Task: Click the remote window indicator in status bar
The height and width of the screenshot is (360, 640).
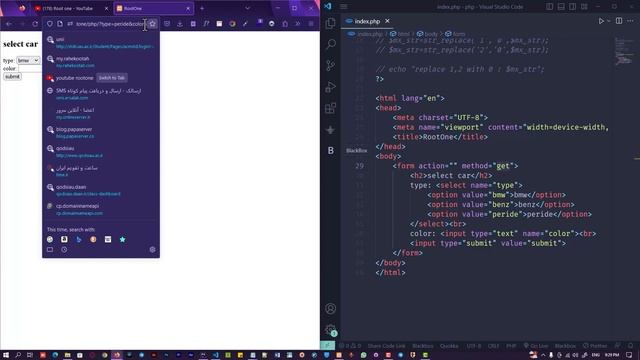Action: [x=327, y=346]
